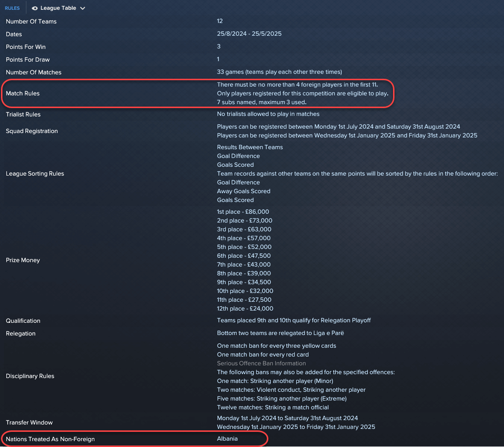504x447 pixels.
Task: Click the Serious Offence Ban Information link
Action: pos(262,363)
